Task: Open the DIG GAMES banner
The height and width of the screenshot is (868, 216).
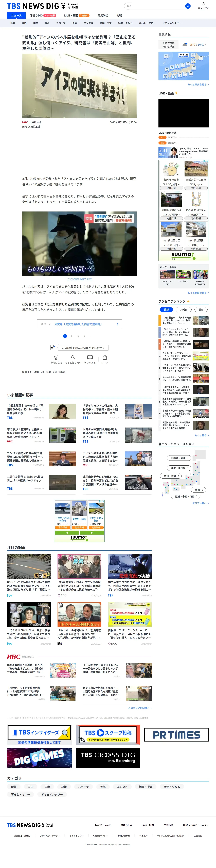Action: tap(39, 758)
